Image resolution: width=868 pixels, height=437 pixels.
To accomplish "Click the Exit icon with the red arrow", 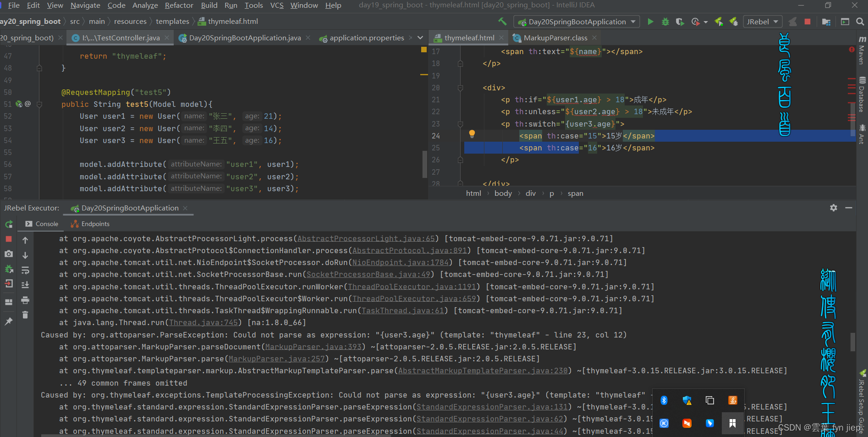I will (9, 284).
